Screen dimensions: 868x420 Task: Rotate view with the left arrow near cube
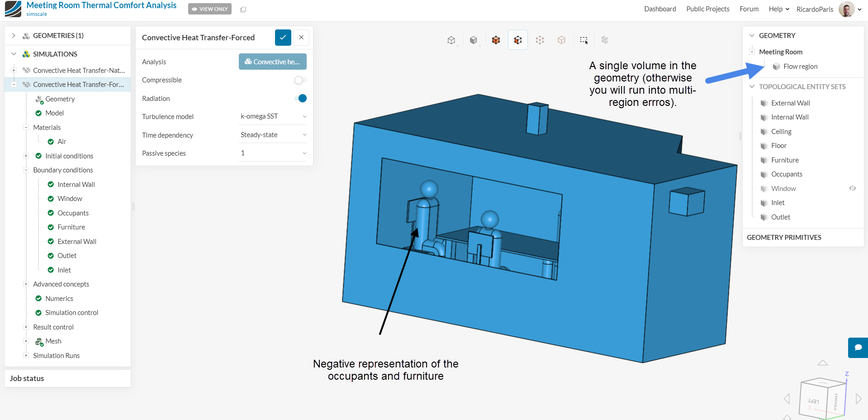[x=787, y=399]
